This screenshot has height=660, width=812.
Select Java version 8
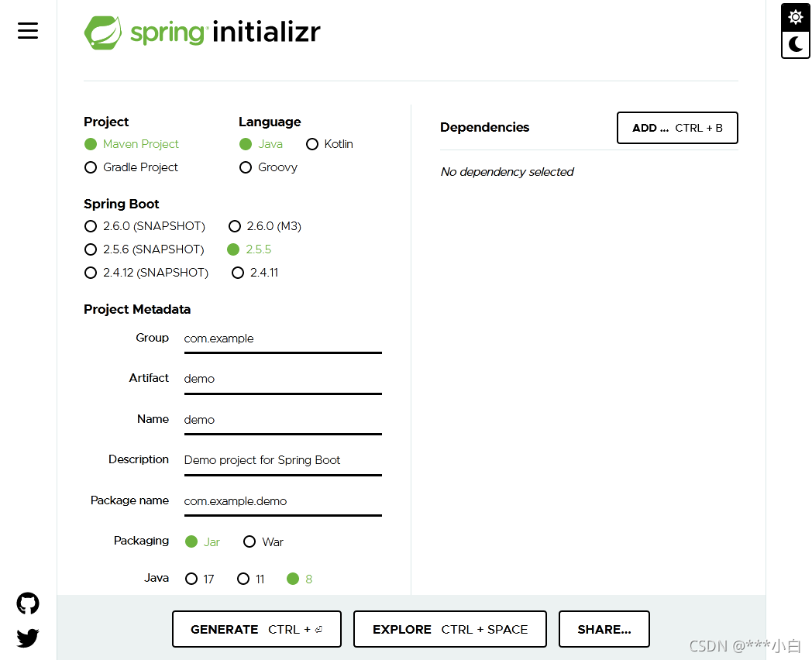(x=299, y=579)
